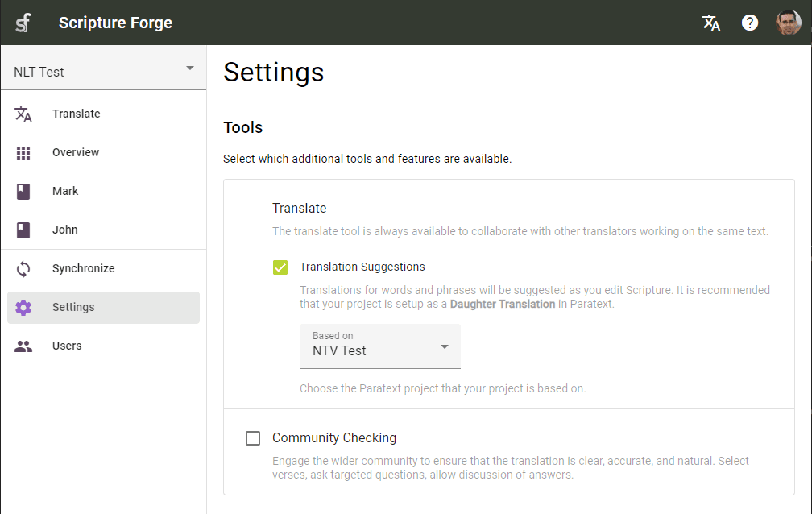Expand the project selector chevron arrow

[x=190, y=68]
